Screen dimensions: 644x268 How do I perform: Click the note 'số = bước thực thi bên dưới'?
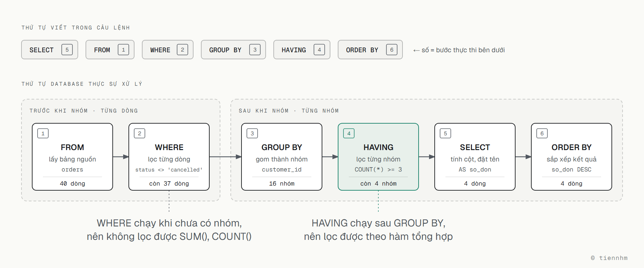point(463,50)
